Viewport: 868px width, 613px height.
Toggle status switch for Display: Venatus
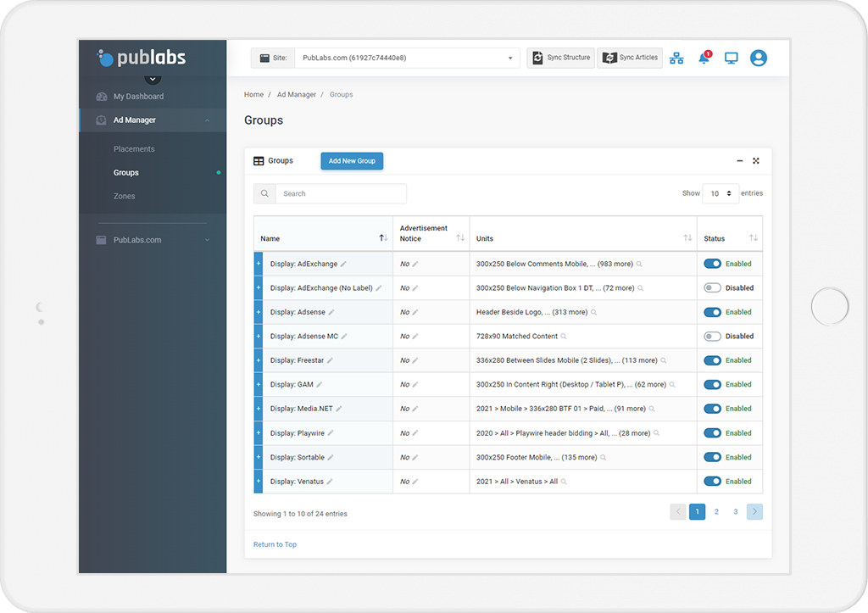point(712,482)
